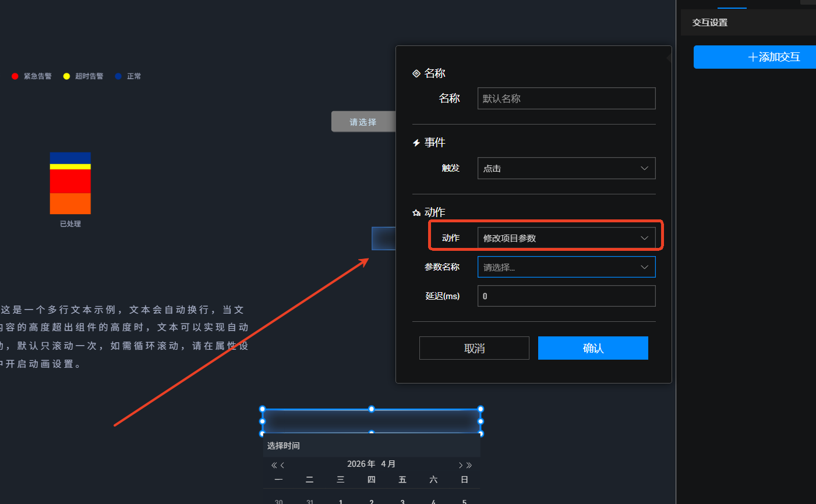The image size is (816, 504).
Task: Click the 取消 cancel button
Action: coord(474,348)
